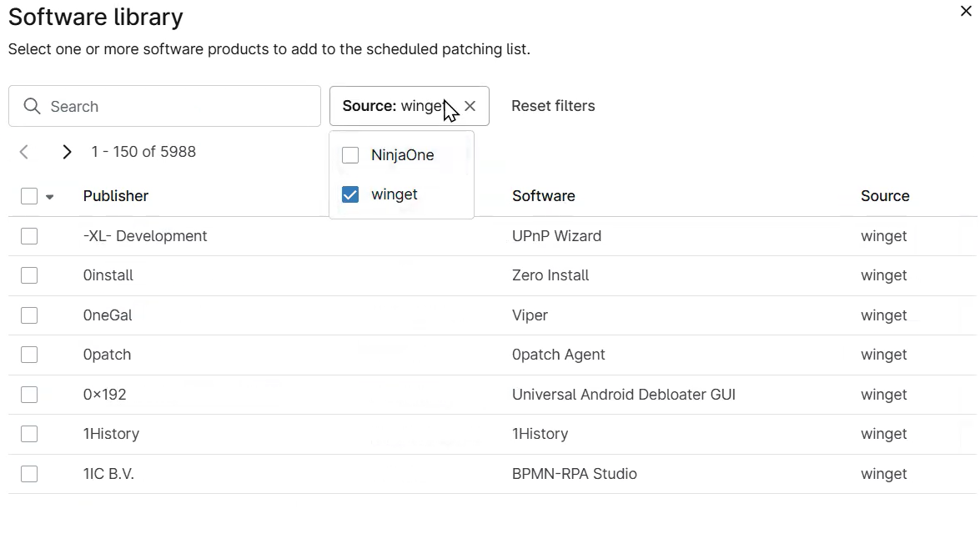Image resolution: width=980 pixels, height=539 pixels.
Task: Toggle the select-all header checkbox
Action: pos(29,196)
